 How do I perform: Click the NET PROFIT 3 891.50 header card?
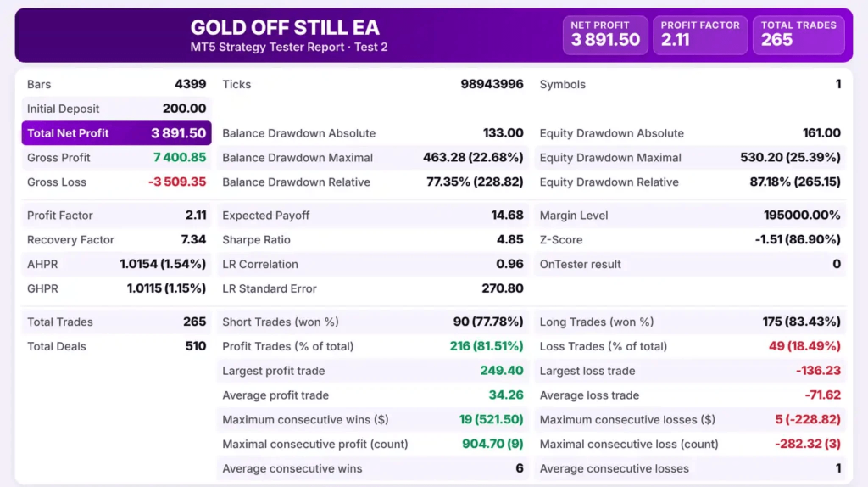coord(605,35)
